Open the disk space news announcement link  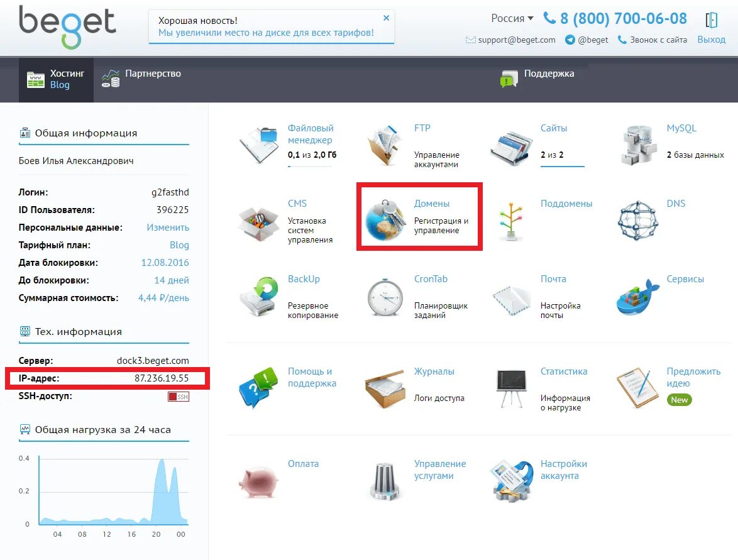click(266, 33)
